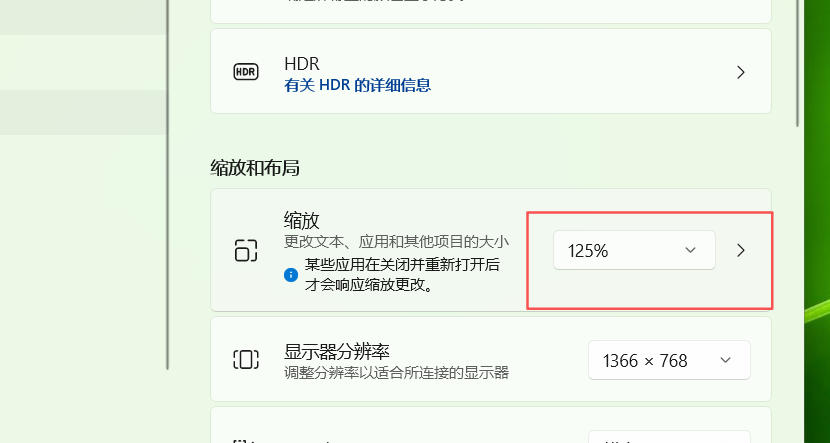Click the blue info icon in the scale note
Viewport: 830px width, 443px height.
[x=291, y=274]
